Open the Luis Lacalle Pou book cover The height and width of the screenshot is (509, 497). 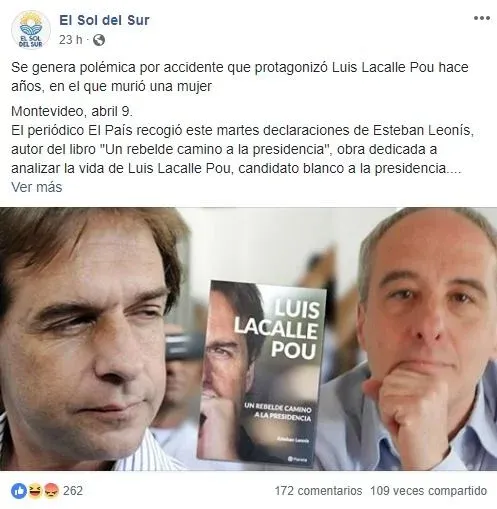coord(261,373)
